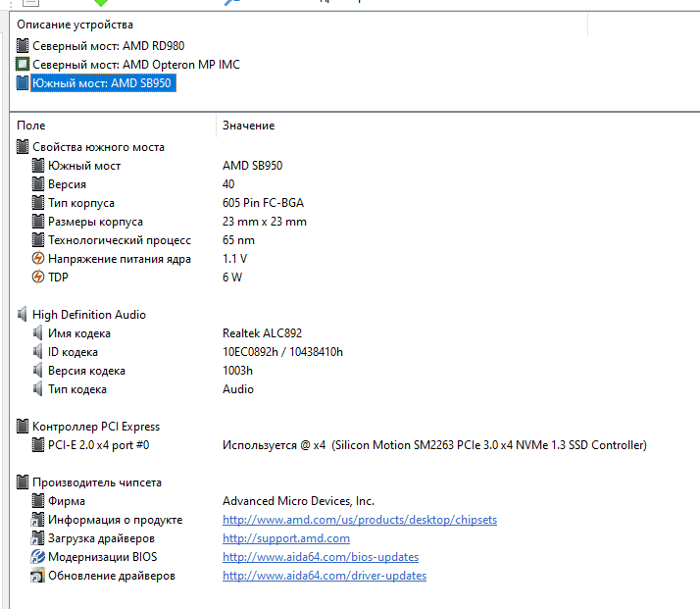Open the aida64.com bios-updates link

point(321,557)
